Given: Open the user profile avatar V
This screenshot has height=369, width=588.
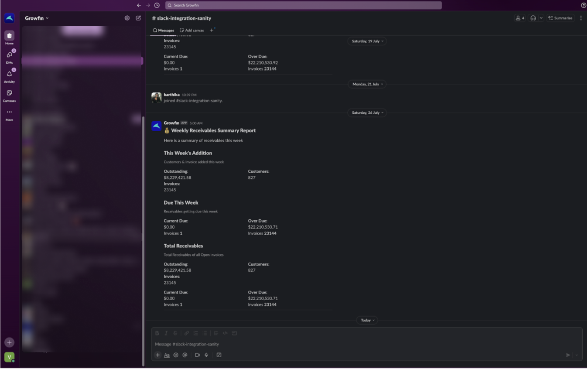Looking at the screenshot, I should (x=9, y=357).
